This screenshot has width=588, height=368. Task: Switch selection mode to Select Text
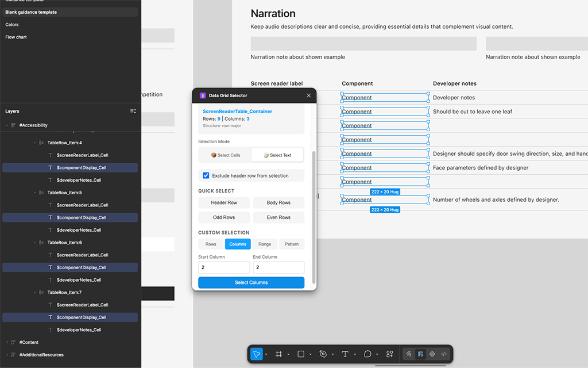tap(277, 155)
